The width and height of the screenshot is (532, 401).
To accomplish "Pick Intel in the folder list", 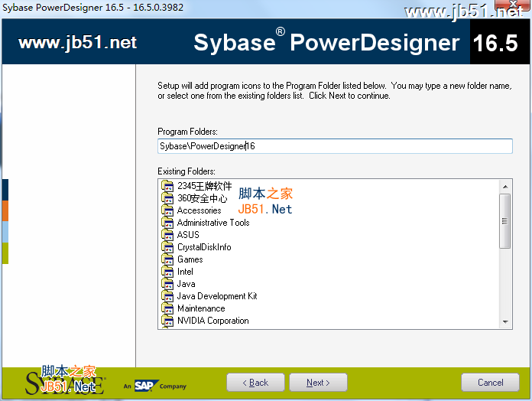I will [185, 272].
